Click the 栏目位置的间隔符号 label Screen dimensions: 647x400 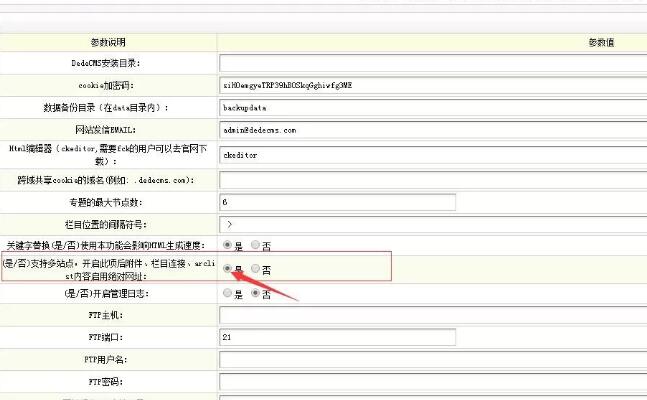106,225
